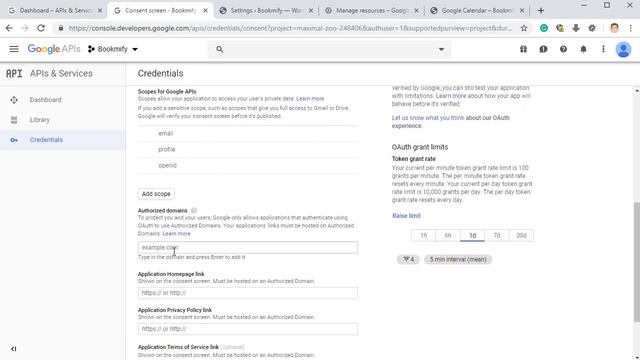The image size is (640, 360).
Task: Go to Dashboard in sidebar
Action: 45,100
